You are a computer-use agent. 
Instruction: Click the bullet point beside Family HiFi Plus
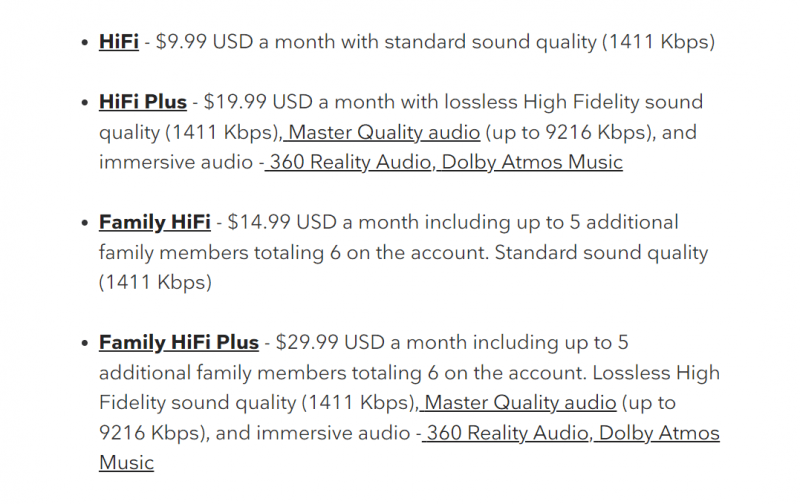85,343
